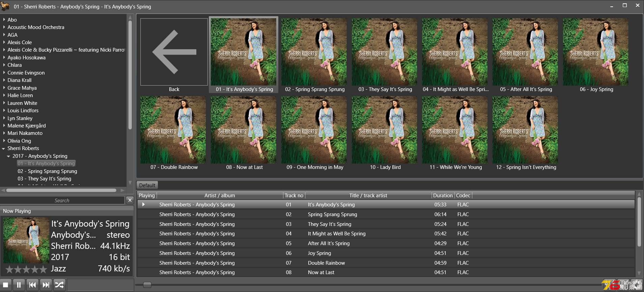Click the tree horizontal scrollbar right arrow
The image size is (644, 292).
tap(122, 190)
